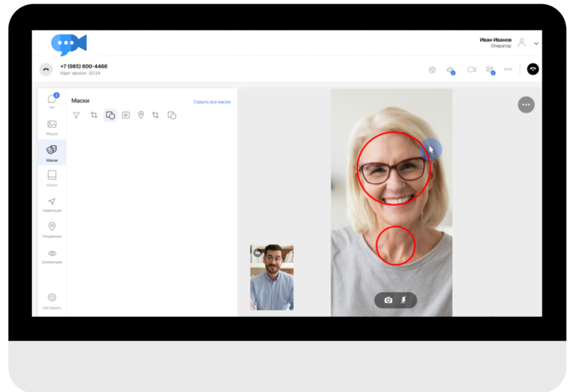
Task: Click the Chrome browser icon in call bar
Action: click(x=433, y=70)
